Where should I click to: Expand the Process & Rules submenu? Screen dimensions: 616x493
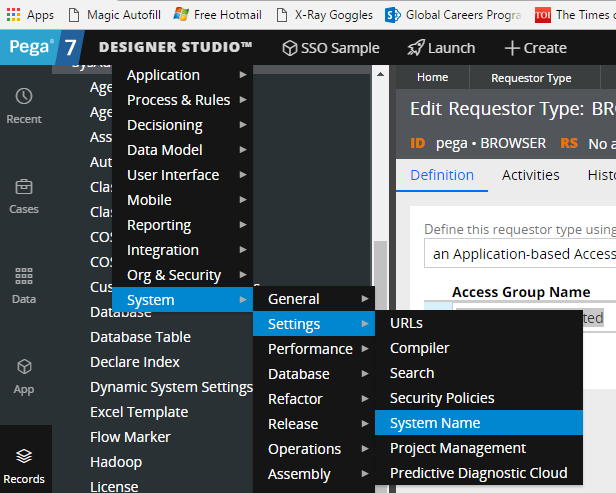[x=183, y=100]
